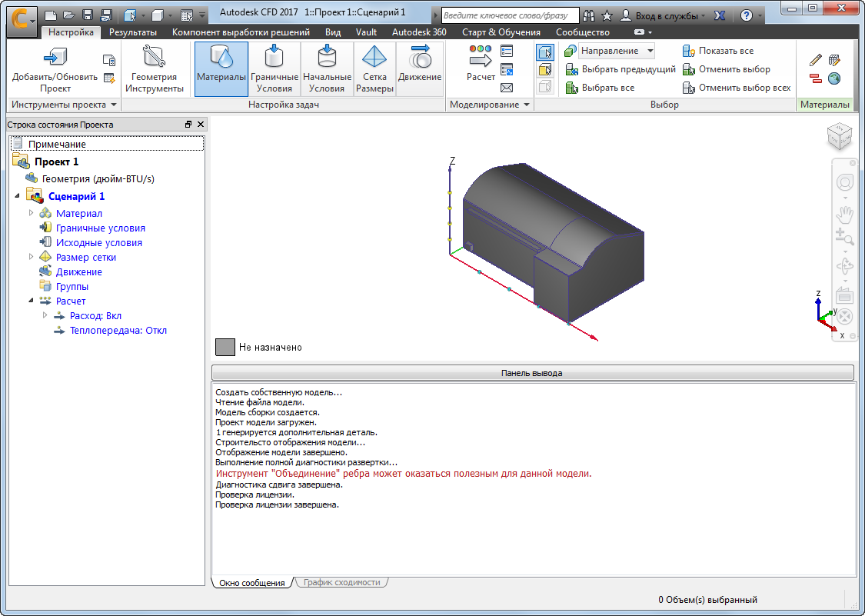Collapse the Расчет tree node

point(32,300)
